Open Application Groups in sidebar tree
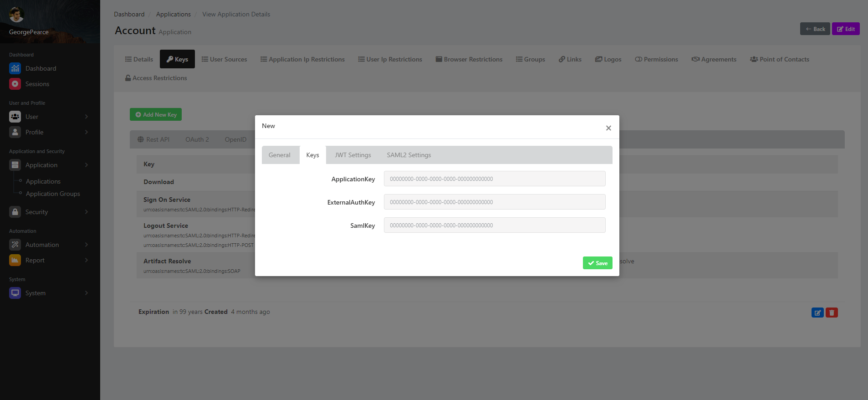Image resolution: width=868 pixels, height=400 pixels. pyautogui.click(x=53, y=194)
